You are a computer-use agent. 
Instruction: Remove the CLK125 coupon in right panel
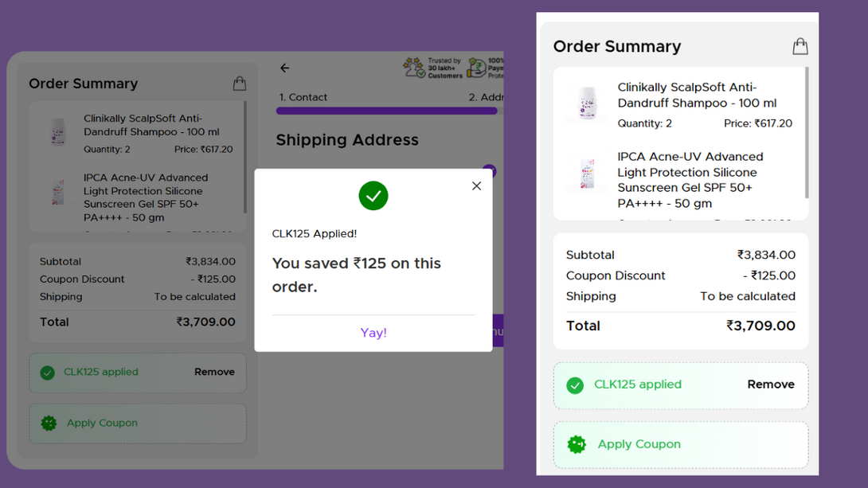(x=770, y=385)
